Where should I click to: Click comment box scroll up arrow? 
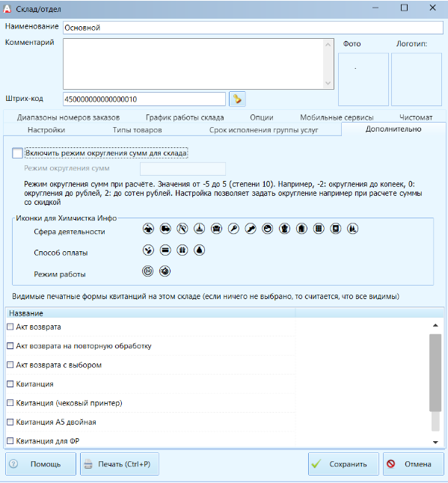click(328, 45)
